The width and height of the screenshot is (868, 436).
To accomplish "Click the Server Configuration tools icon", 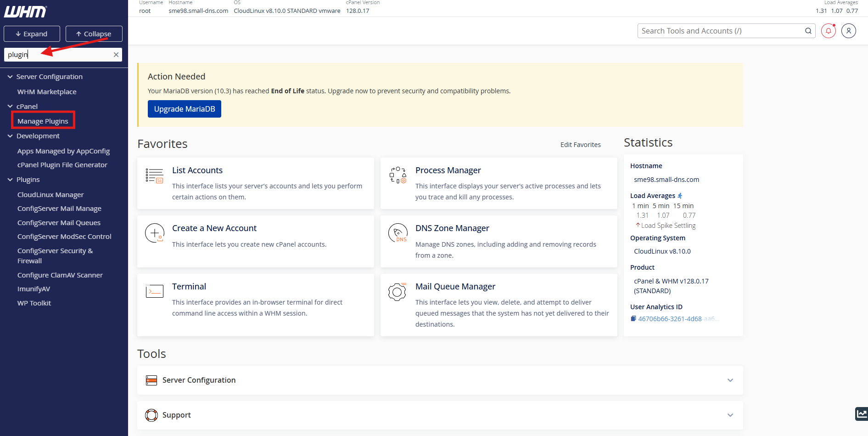I will coord(151,380).
